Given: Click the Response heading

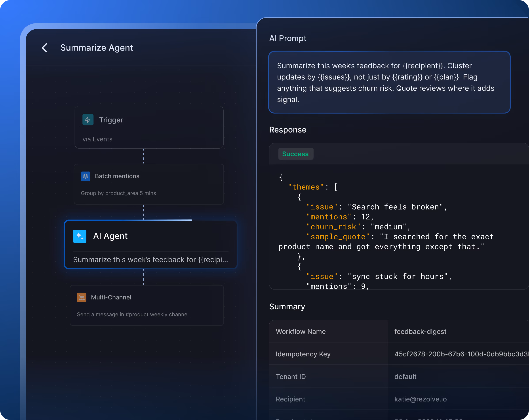Looking at the screenshot, I should 288,130.
